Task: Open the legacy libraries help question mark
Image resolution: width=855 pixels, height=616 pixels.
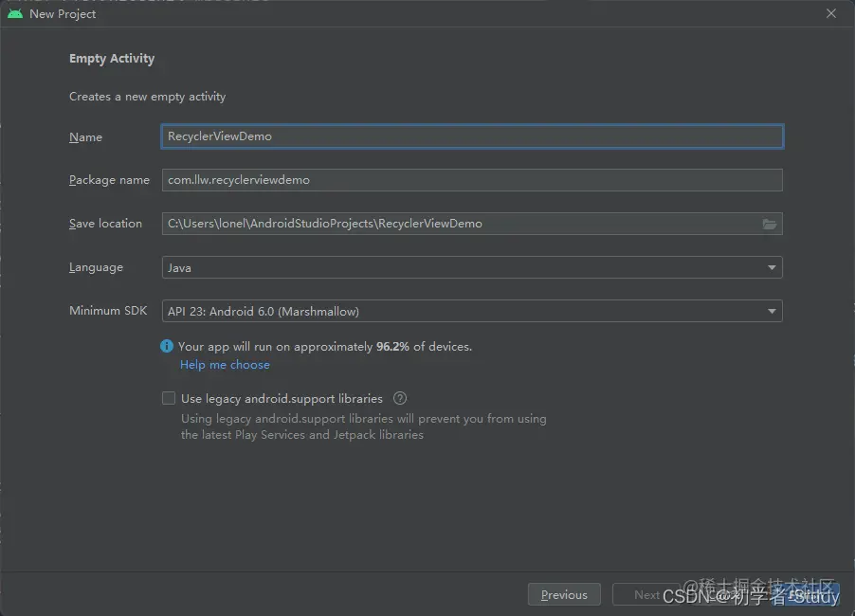Action: tap(400, 398)
